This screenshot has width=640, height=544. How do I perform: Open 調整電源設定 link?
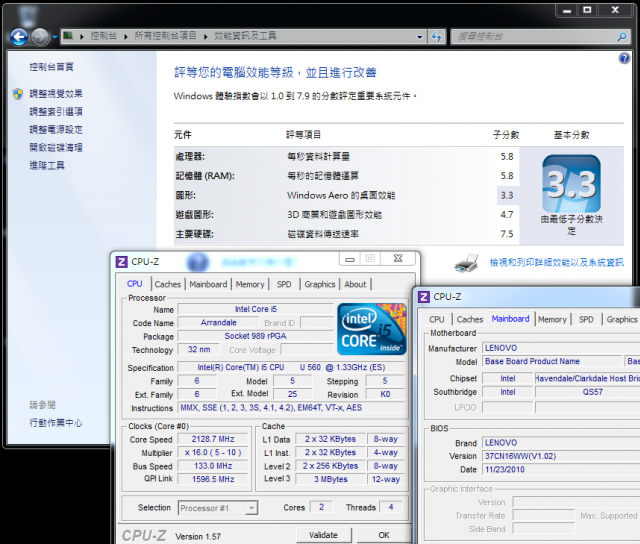[x=56, y=129]
